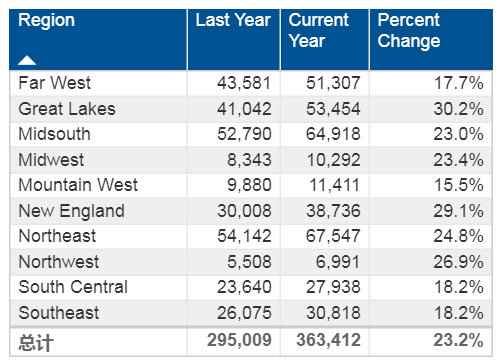Screen dimensions: 503x362
Task: Select the Far West row label
Action: pos(54,83)
